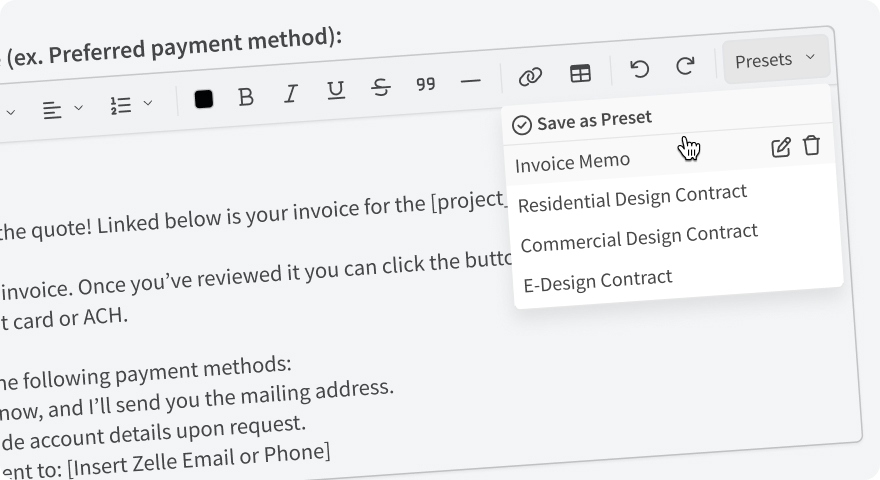Redo the last change
This screenshot has width=880, height=480.
click(x=685, y=66)
